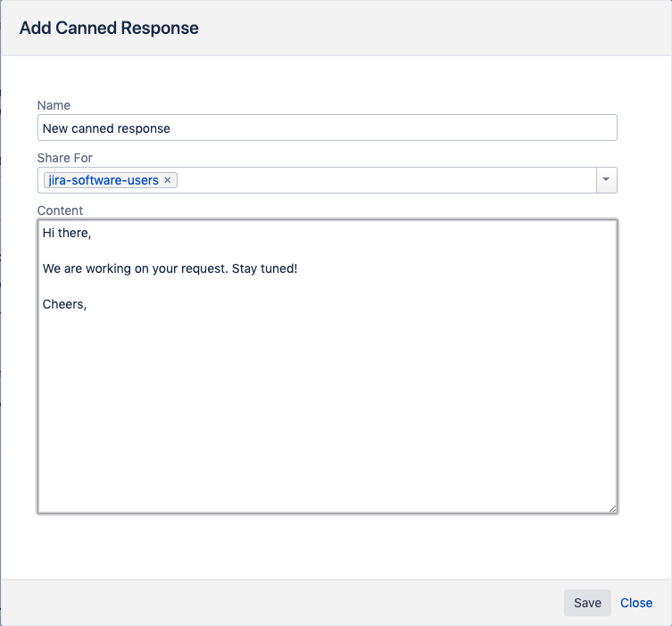Click the Content textarea resize handle
This screenshot has width=672, height=626.
click(x=613, y=508)
